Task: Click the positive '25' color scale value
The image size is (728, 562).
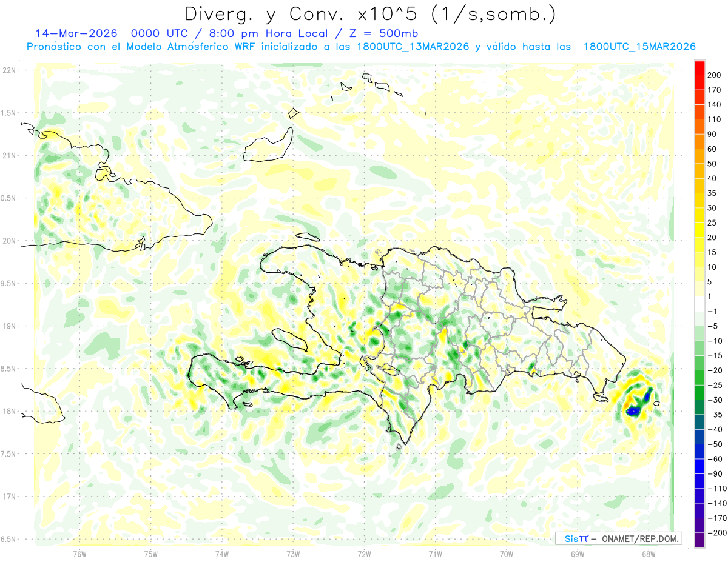Action: tap(712, 222)
